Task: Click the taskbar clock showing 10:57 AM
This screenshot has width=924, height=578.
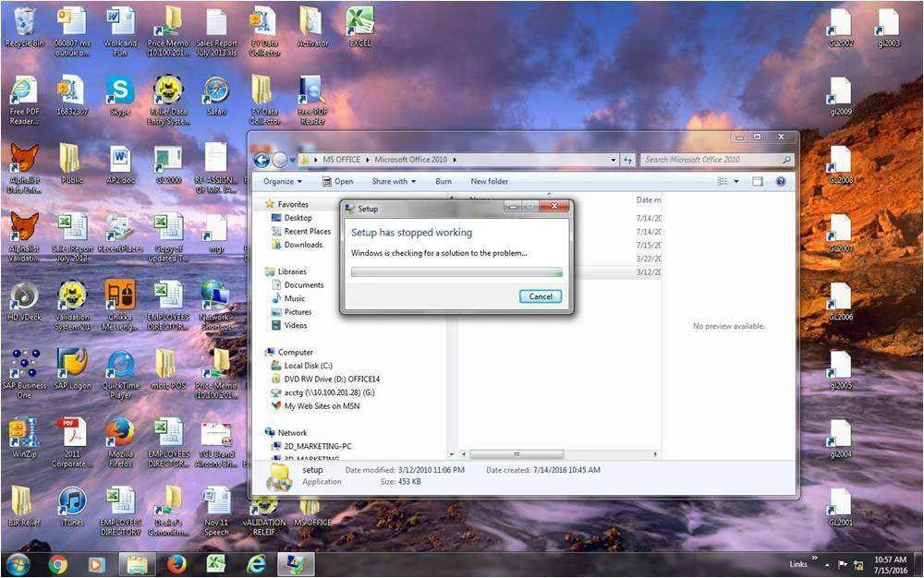Action: [891, 565]
